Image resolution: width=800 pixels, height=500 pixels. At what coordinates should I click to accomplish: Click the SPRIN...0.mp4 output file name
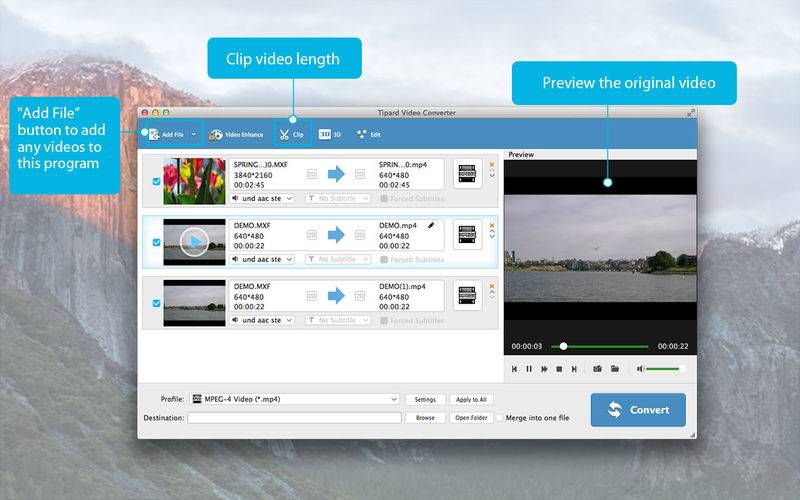[x=403, y=165]
